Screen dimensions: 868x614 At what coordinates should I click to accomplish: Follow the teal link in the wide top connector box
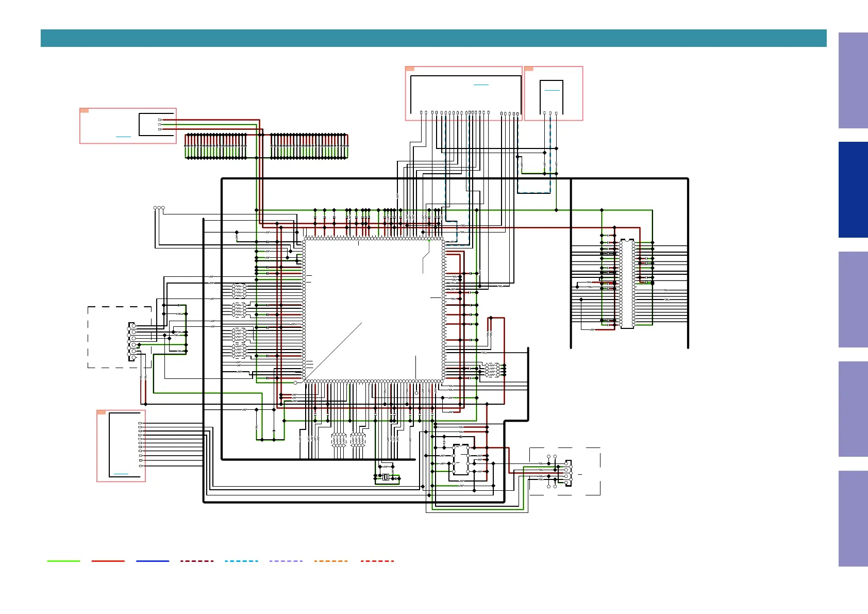(x=481, y=85)
